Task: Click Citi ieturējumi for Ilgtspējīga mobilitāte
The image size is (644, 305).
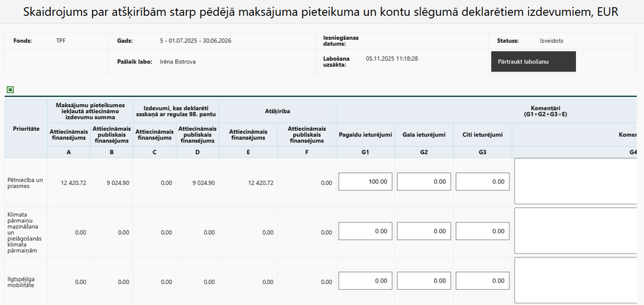Action: 483,281
